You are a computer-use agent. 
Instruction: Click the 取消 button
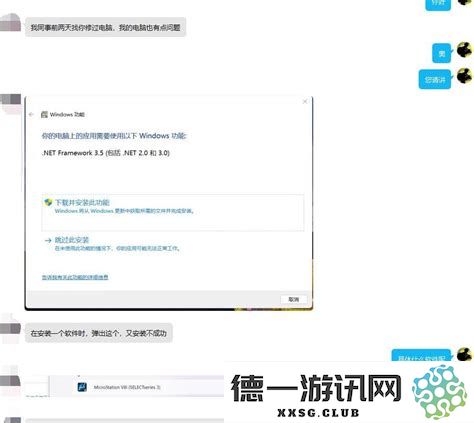coord(293,299)
